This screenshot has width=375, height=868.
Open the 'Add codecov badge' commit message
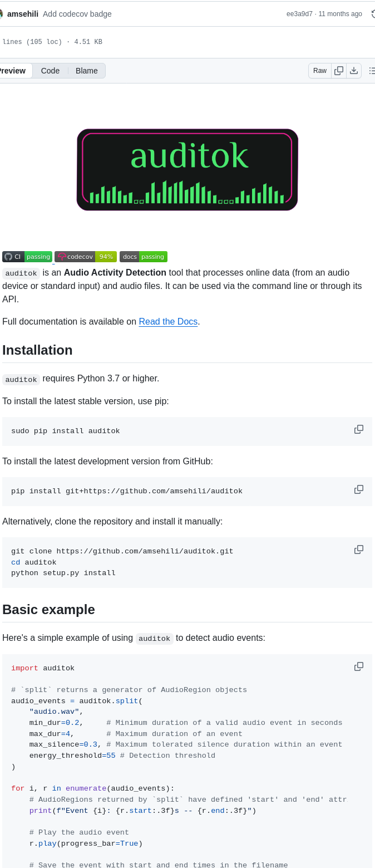point(77,14)
